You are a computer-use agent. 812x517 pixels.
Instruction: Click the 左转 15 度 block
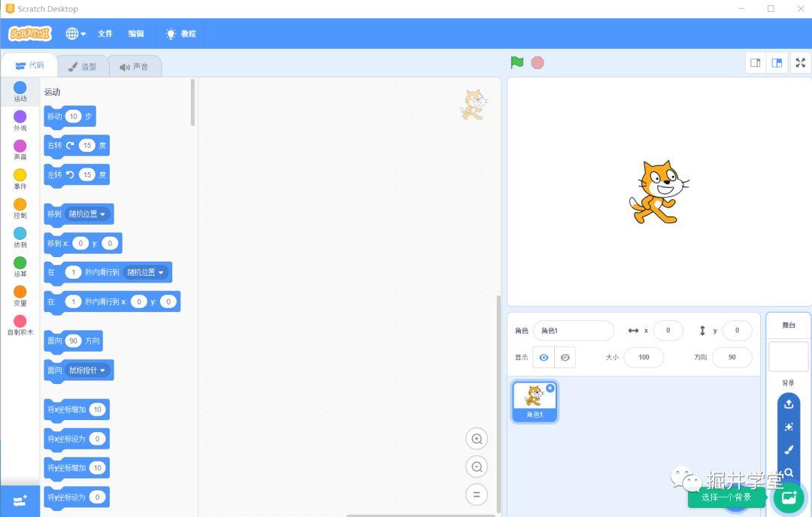coord(77,175)
